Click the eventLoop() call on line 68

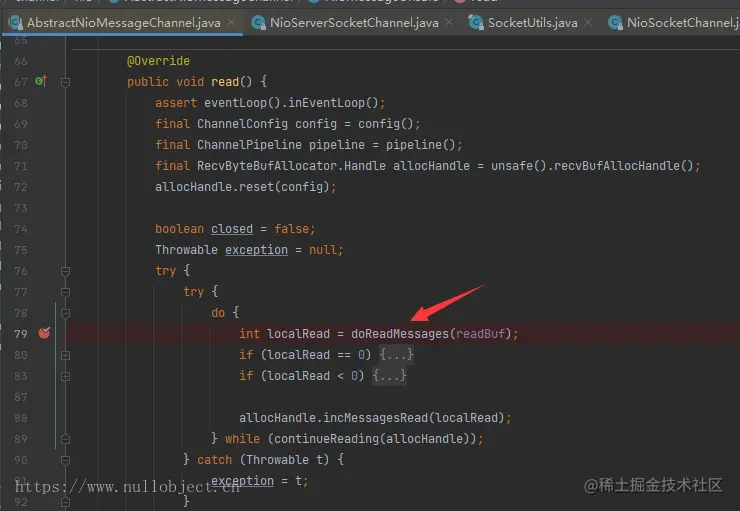pos(243,103)
